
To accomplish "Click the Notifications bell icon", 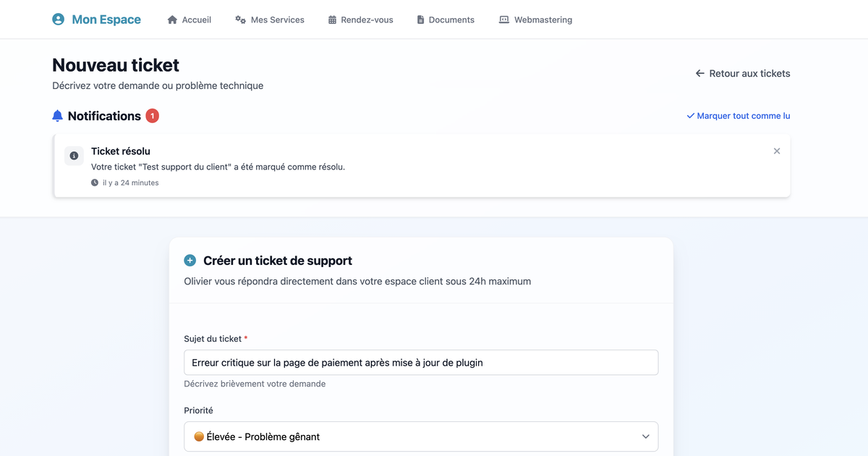I will (58, 116).
